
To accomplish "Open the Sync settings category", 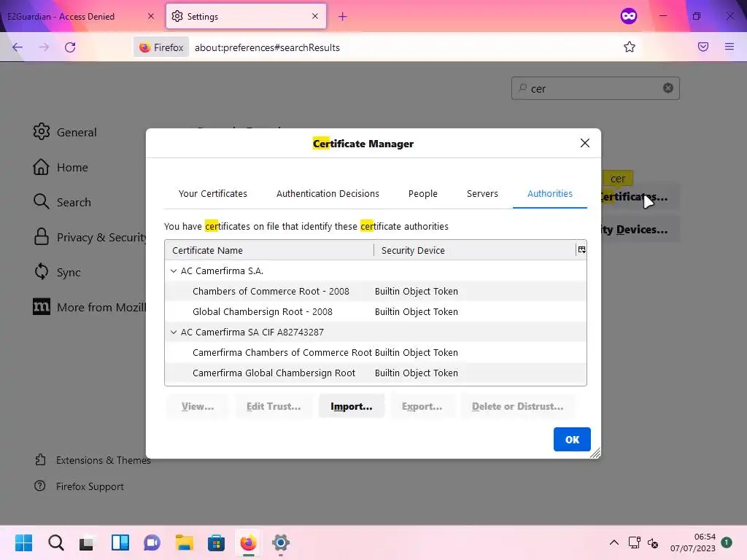I will (57, 272).
